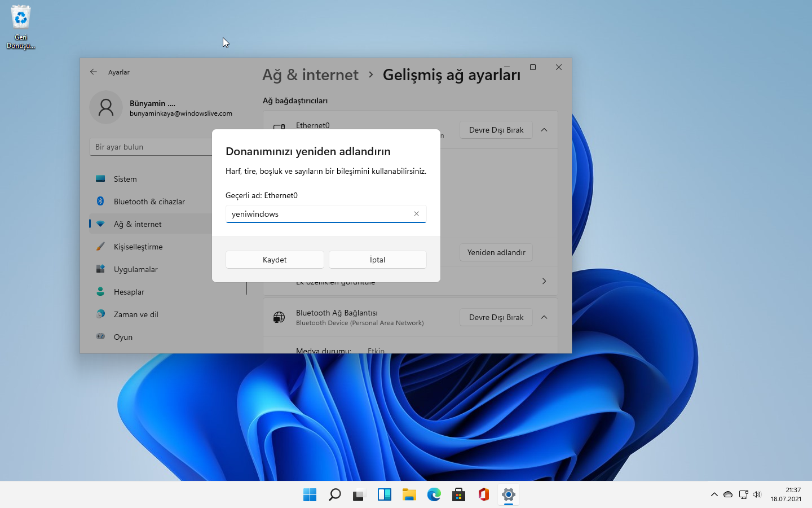
Task: Click volume speaker tray icon
Action: pos(757,494)
